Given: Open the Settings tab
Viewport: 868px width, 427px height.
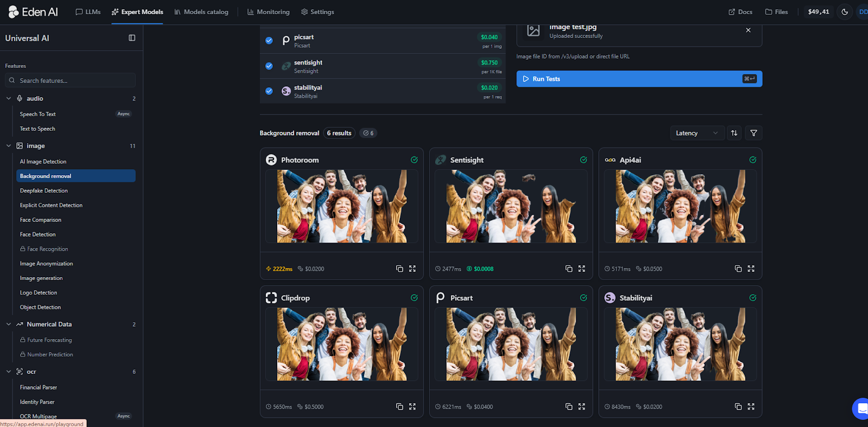Looking at the screenshot, I should click(x=317, y=12).
